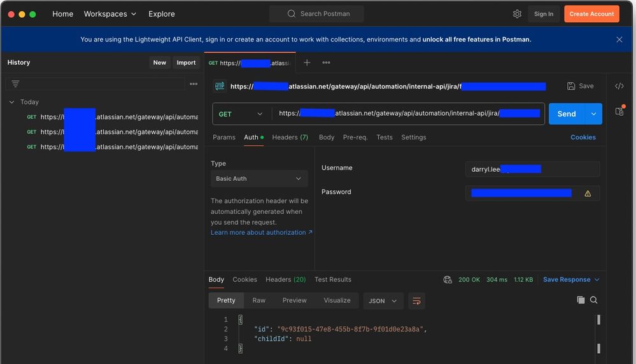This screenshot has width=636, height=364.
Task: Click the search magnifier in Search Postman
Action: tap(291, 14)
